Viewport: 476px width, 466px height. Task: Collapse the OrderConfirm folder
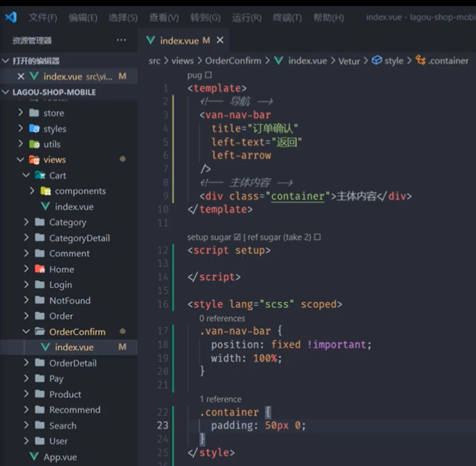[26, 332]
